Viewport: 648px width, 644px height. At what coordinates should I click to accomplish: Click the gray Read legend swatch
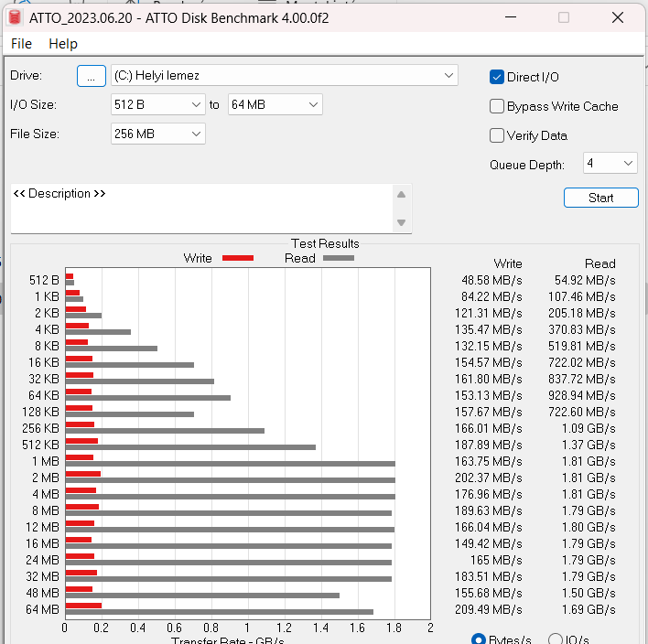tap(339, 258)
